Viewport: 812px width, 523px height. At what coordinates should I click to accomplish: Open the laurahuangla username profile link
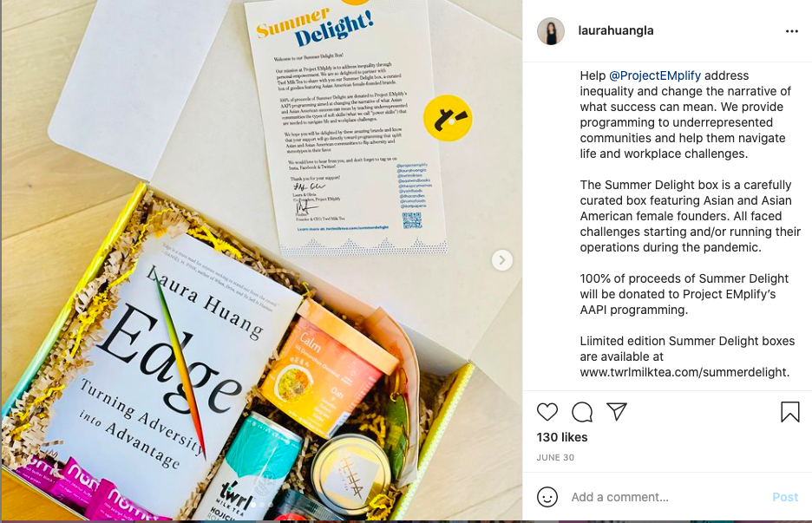pyautogui.click(x=616, y=30)
